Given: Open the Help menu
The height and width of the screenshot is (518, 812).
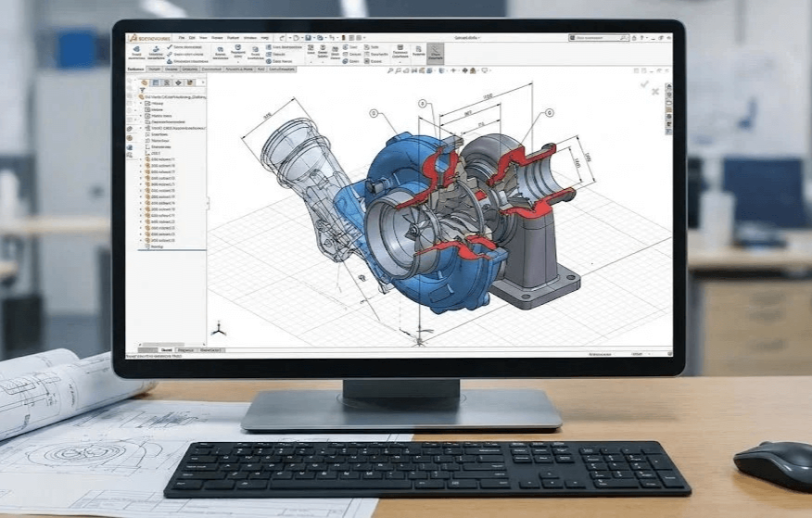Looking at the screenshot, I should point(264,38).
